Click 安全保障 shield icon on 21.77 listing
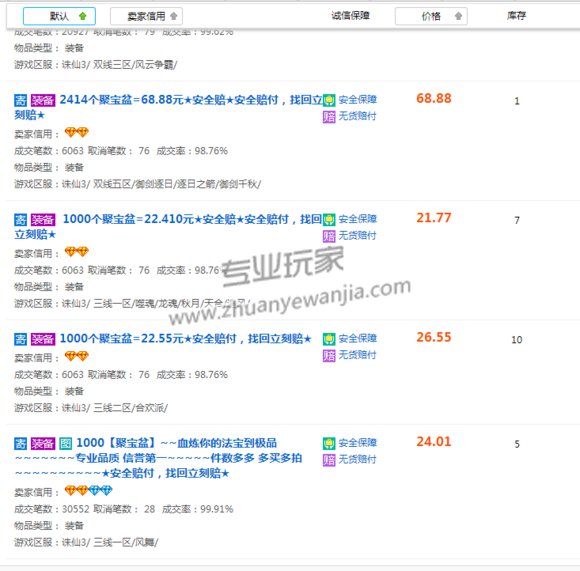The height and width of the screenshot is (571, 580). [329, 220]
